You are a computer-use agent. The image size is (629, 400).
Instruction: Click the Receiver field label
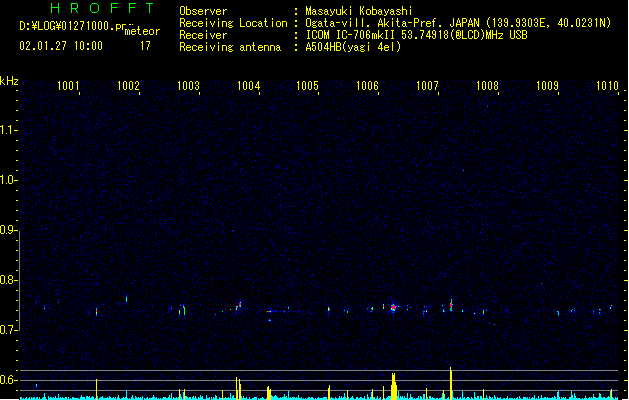click(x=203, y=35)
